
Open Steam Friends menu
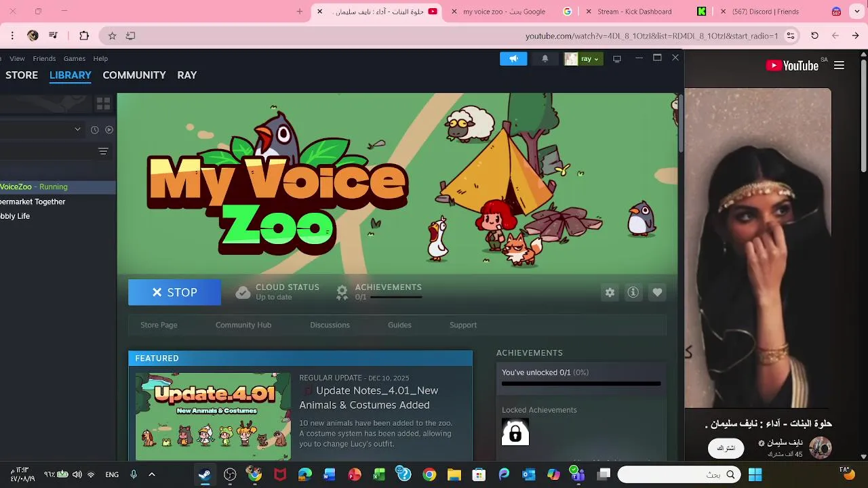click(44, 59)
